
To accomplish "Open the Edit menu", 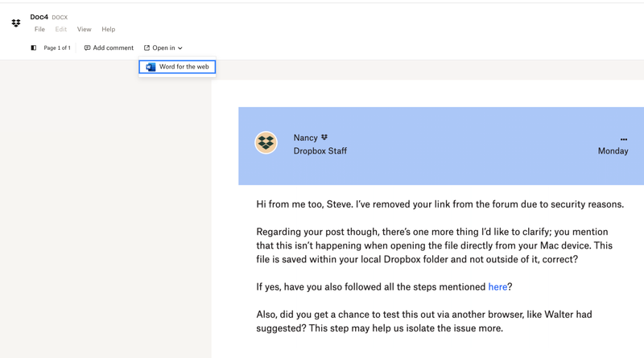I will pyautogui.click(x=61, y=30).
